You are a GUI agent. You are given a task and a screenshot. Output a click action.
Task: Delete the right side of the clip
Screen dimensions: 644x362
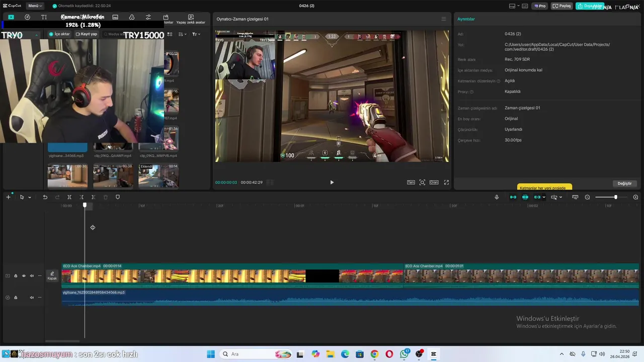coord(94,197)
